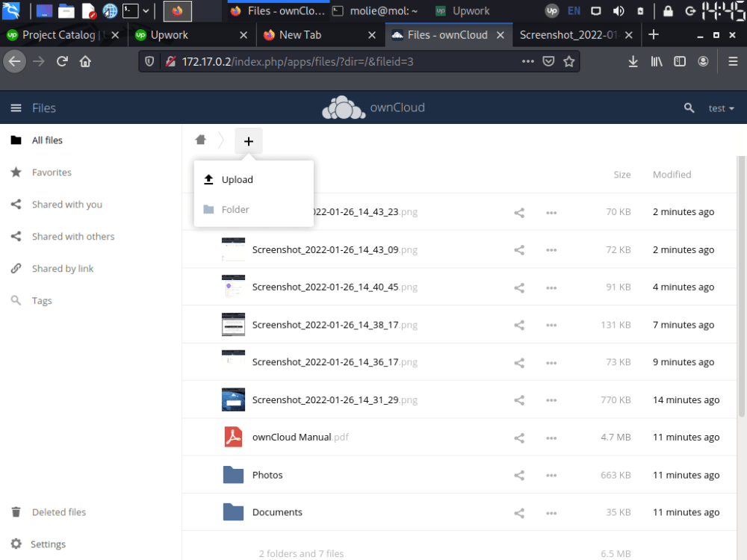Share the Screenshot 14_38_17 file

click(519, 326)
